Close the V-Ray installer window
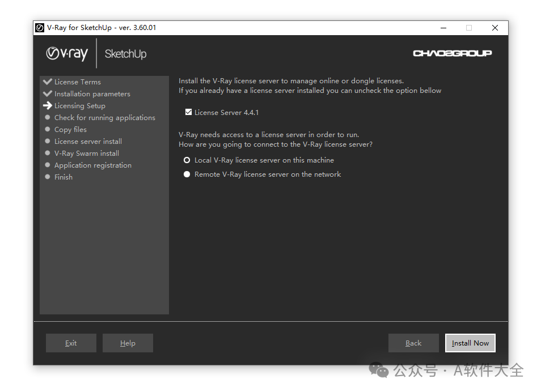This screenshot has width=541, height=392. pyautogui.click(x=494, y=28)
